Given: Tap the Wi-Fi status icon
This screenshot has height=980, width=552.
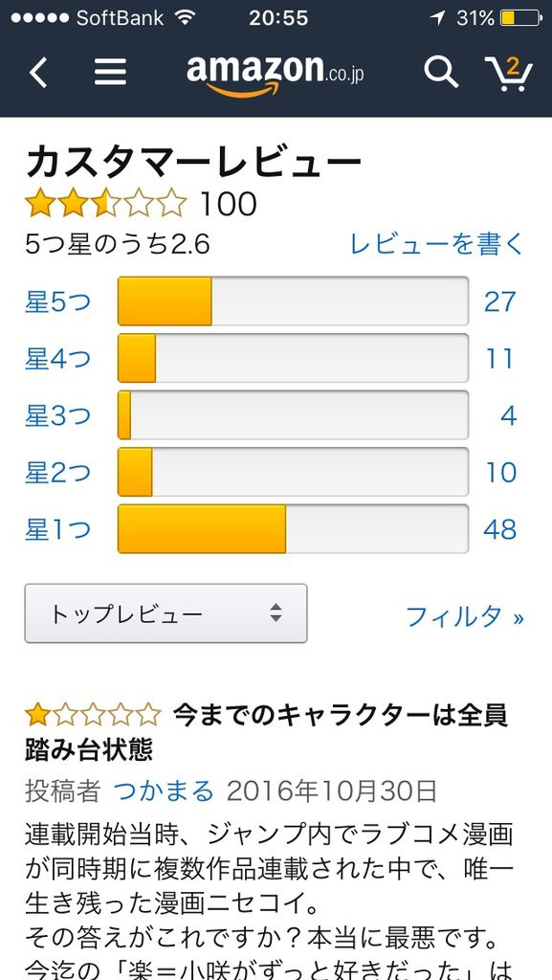Looking at the screenshot, I should pos(185,17).
